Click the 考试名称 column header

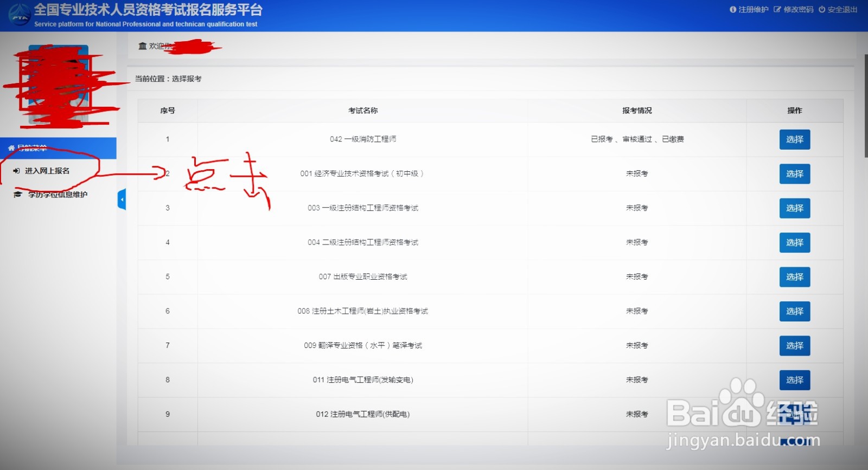(363, 111)
